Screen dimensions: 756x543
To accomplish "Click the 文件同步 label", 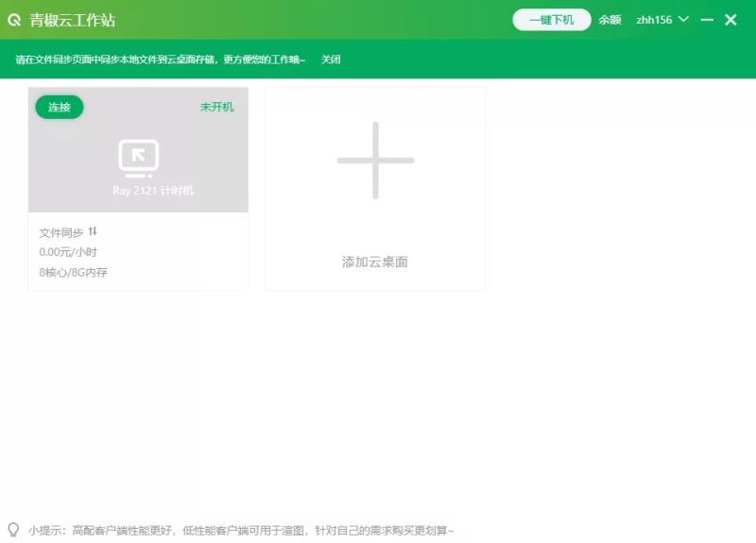I will 61,232.
